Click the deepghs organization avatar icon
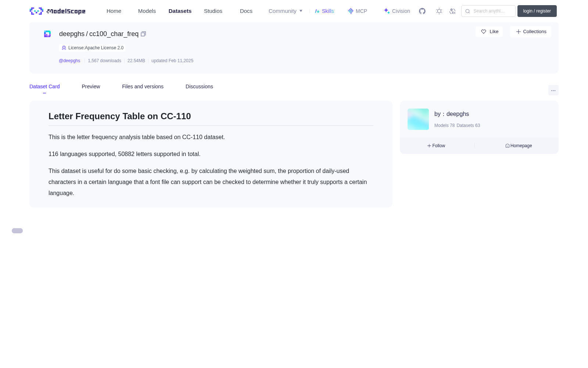Image resolution: width=588 pixels, height=368 pixels. tap(47, 34)
